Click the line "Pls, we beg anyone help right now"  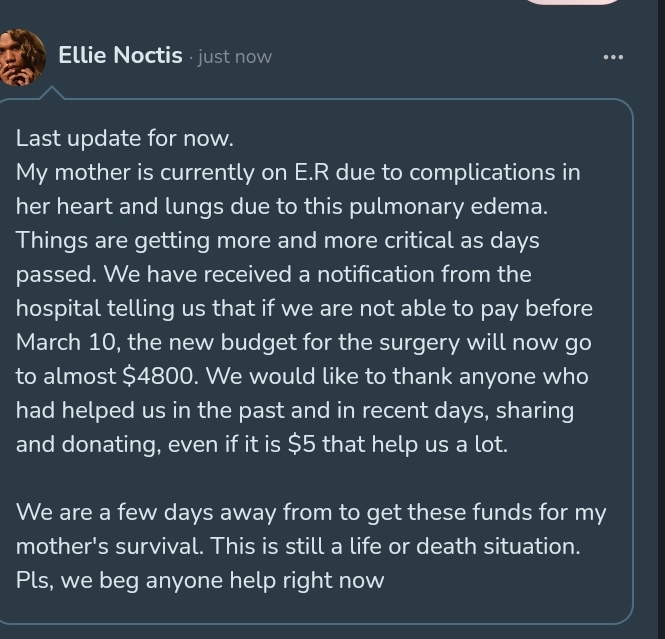pyautogui.click(x=200, y=580)
